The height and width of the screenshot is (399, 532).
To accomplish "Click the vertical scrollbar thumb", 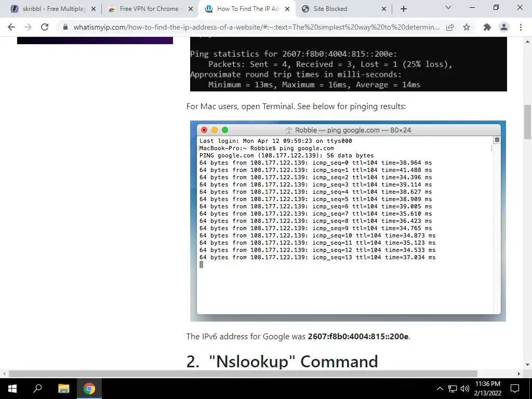I will pos(527,122).
